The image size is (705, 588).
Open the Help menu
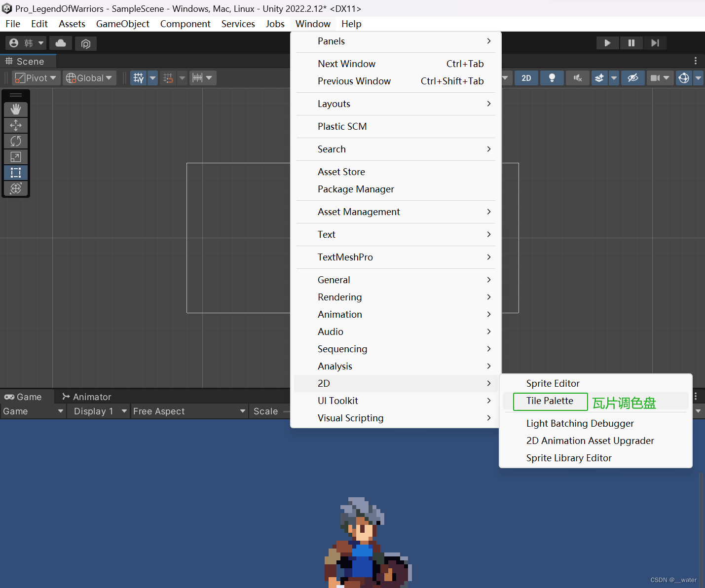351,24
